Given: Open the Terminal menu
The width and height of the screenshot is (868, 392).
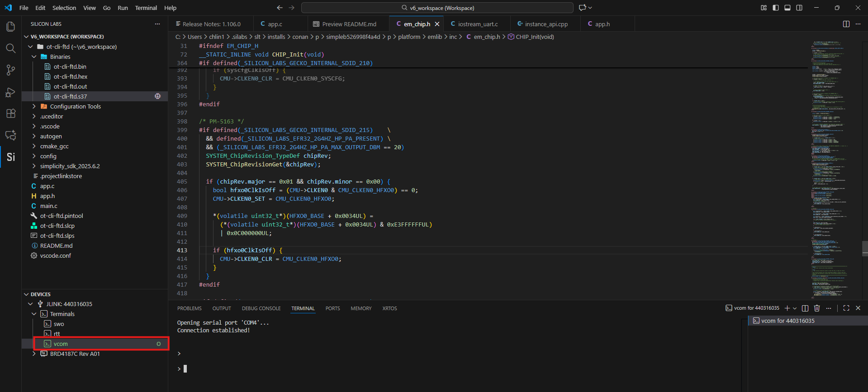Looking at the screenshot, I should 146,8.
